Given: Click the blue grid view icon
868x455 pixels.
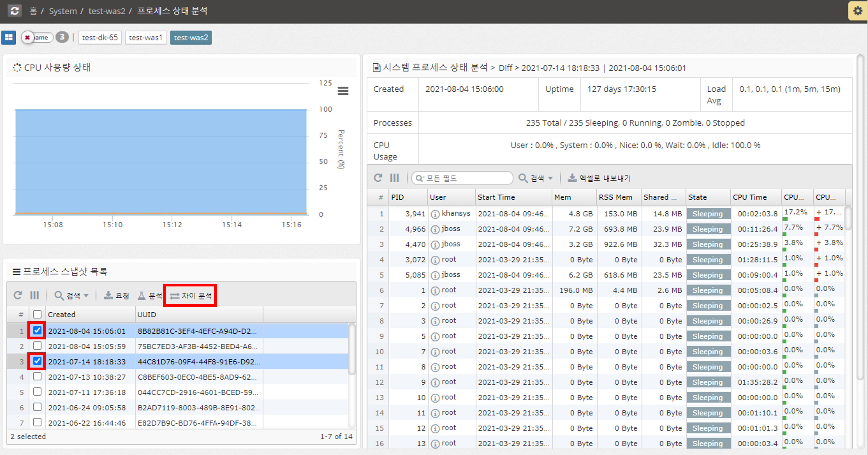Looking at the screenshot, I should (x=9, y=38).
